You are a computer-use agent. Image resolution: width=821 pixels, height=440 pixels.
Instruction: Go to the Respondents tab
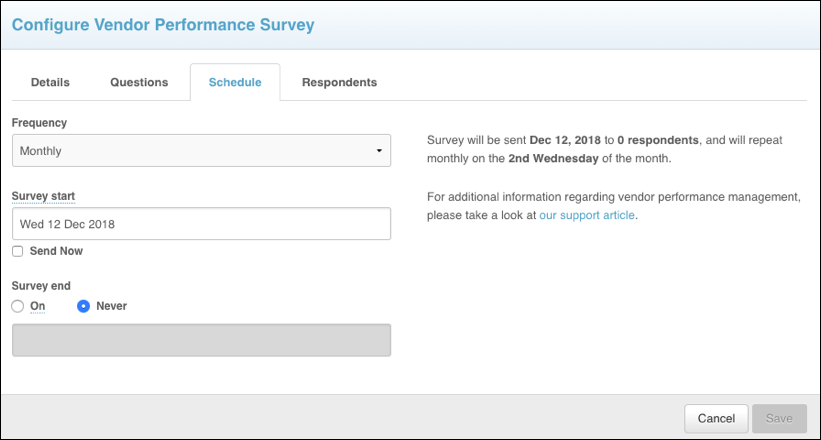click(x=339, y=82)
